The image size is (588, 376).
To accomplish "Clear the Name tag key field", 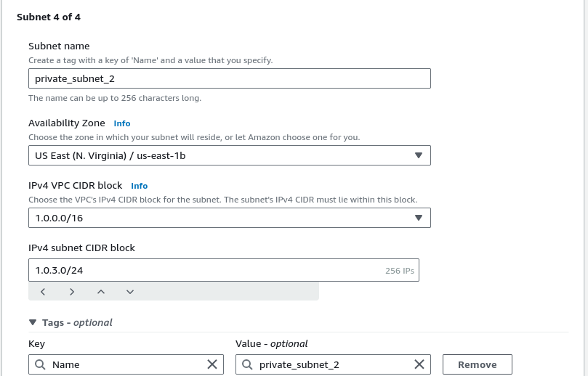I will (212, 364).
